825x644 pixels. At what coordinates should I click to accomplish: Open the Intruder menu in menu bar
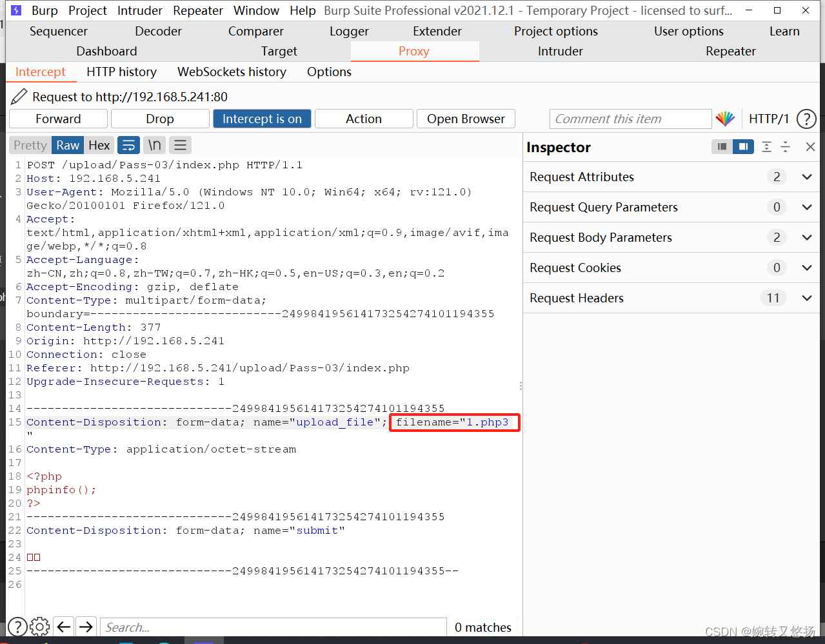(140, 10)
